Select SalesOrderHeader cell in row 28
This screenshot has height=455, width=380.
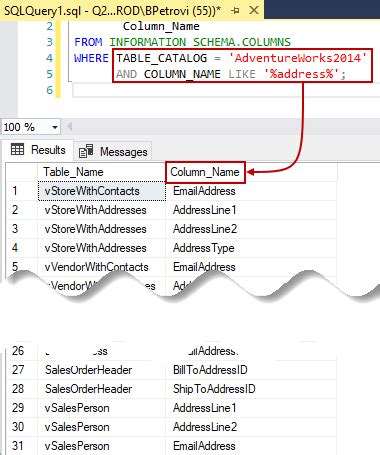[x=102, y=389]
